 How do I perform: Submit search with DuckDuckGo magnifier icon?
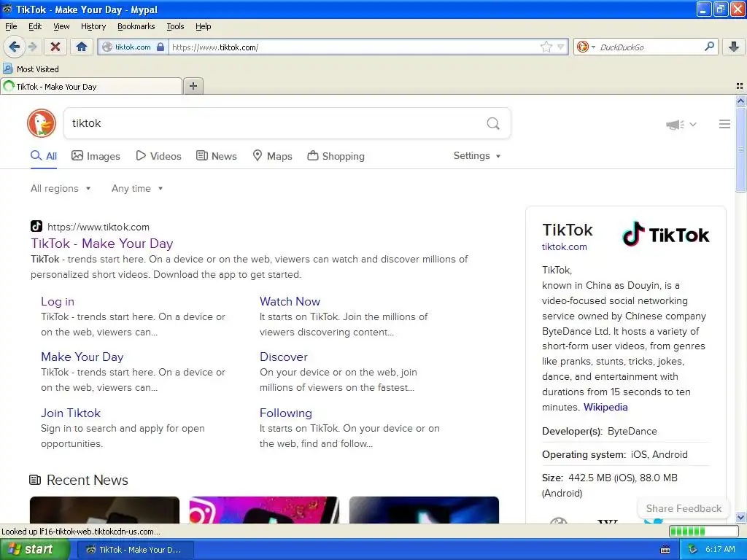coord(493,123)
